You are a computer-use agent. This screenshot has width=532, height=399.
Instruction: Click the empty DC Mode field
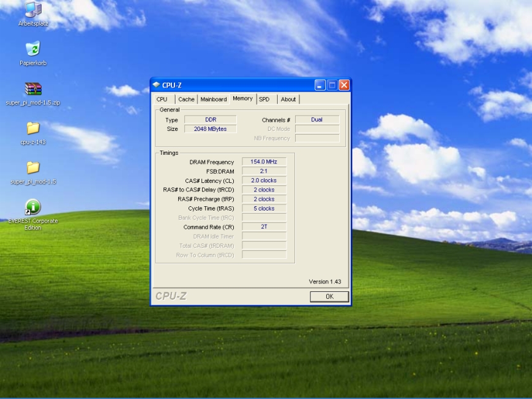coord(317,129)
